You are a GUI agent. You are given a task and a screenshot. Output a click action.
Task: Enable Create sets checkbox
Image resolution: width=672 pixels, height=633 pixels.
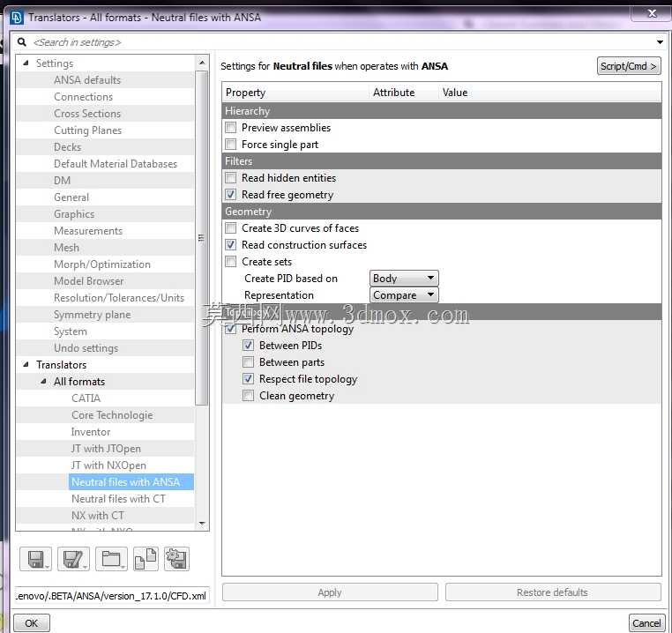pyautogui.click(x=230, y=262)
